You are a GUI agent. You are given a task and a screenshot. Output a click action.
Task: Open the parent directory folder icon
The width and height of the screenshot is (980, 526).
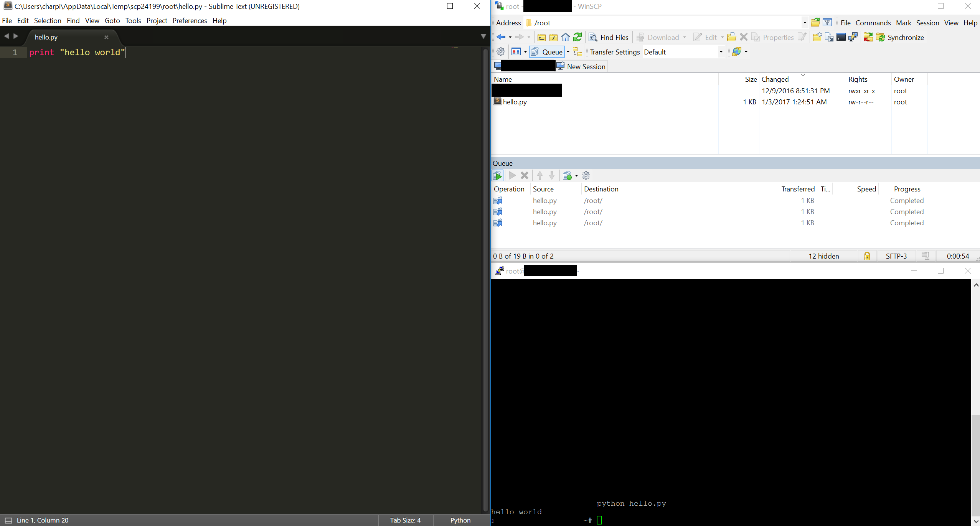click(541, 37)
